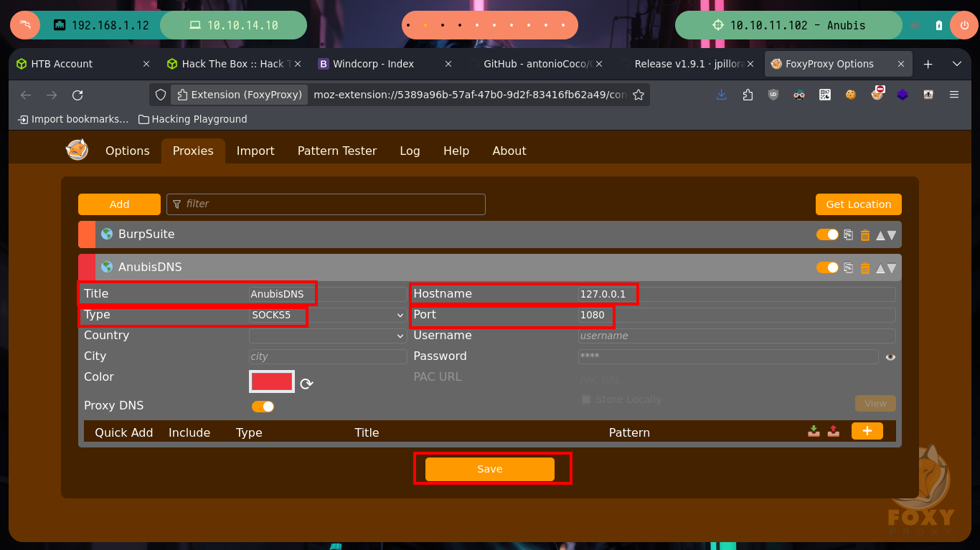Open the Help tab
980x550 pixels.
pyautogui.click(x=456, y=151)
